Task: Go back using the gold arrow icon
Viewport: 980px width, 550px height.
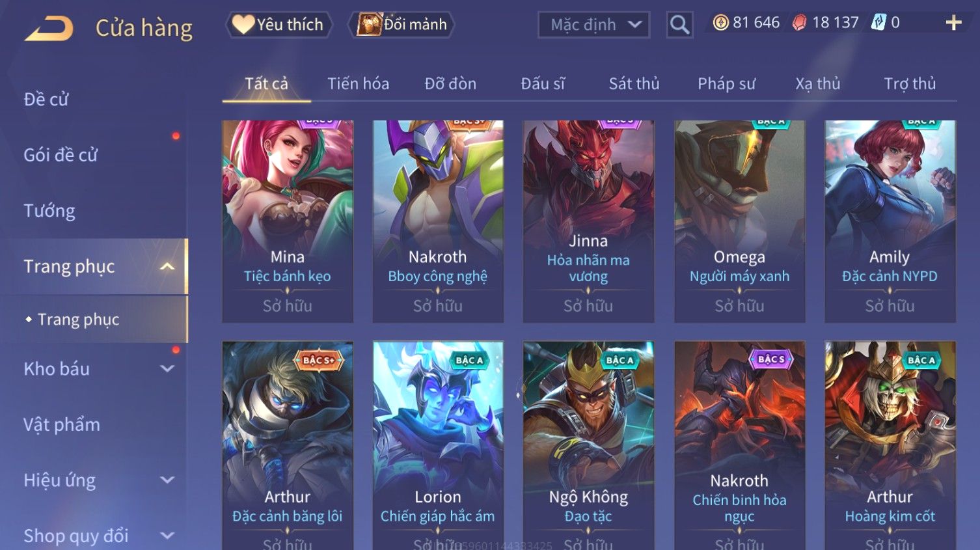Action: click(x=49, y=29)
